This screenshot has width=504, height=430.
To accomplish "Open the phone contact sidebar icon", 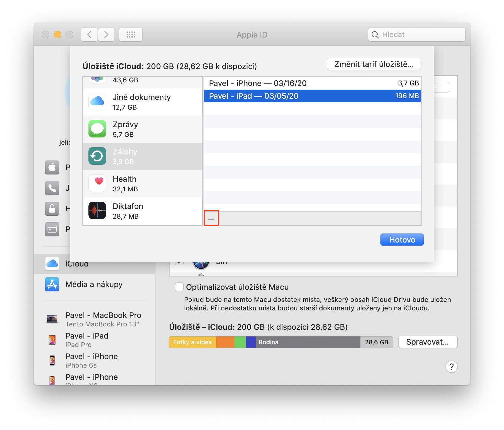I will 52,188.
